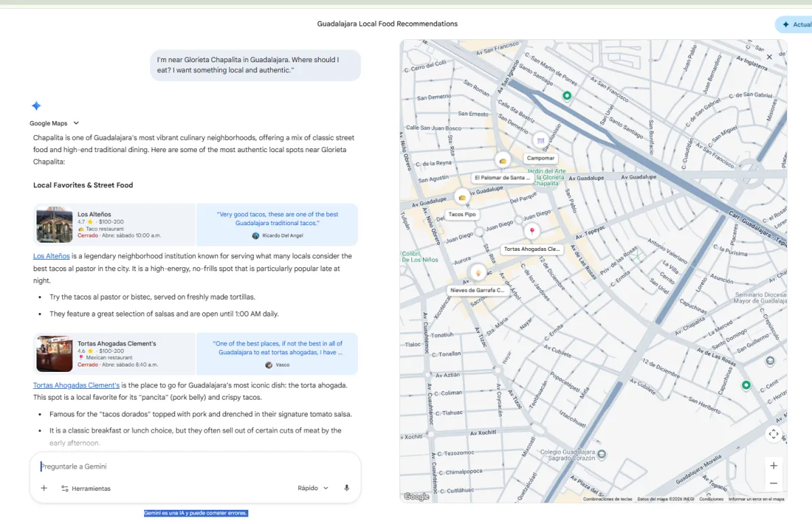
Task: Click the plus add-attachment icon
Action: pyautogui.click(x=44, y=488)
